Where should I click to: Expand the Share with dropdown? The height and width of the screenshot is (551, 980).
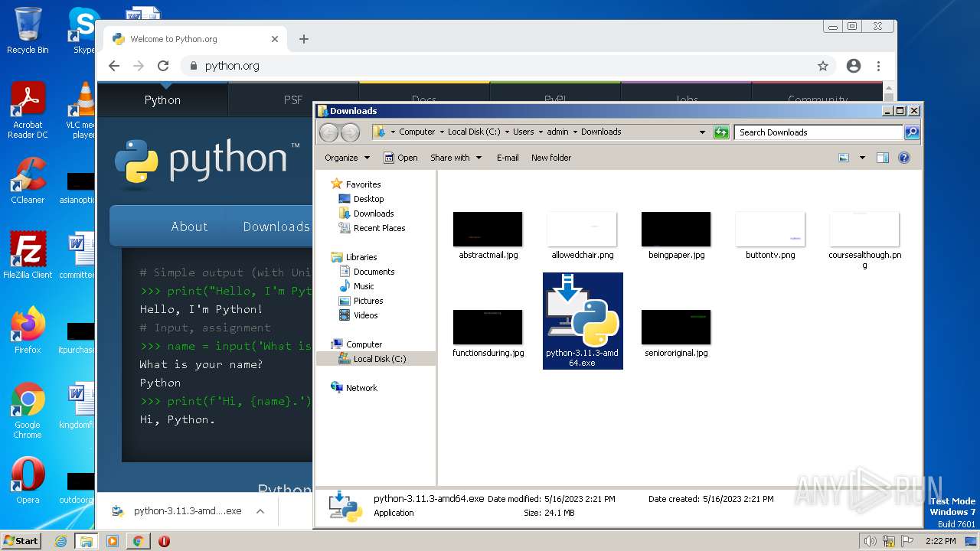pyautogui.click(x=456, y=158)
